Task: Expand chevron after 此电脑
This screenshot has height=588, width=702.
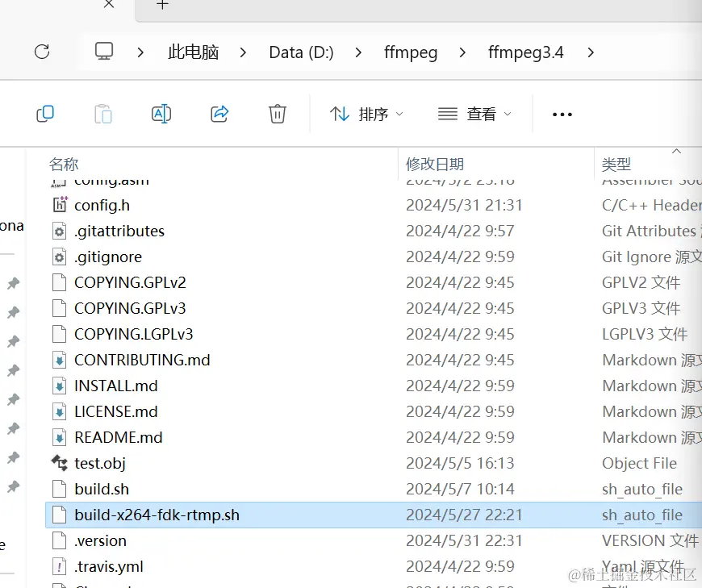Action: click(x=243, y=52)
